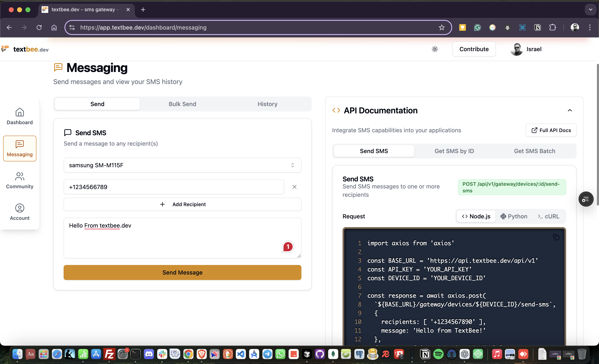Open the yellow note extension icon

click(x=462, y=27)
